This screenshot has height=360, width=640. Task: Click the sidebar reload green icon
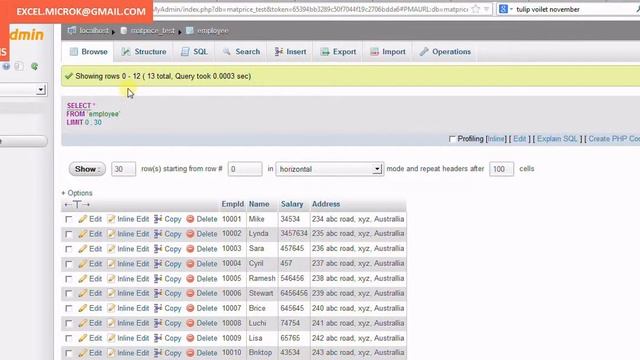coord(34,66)
